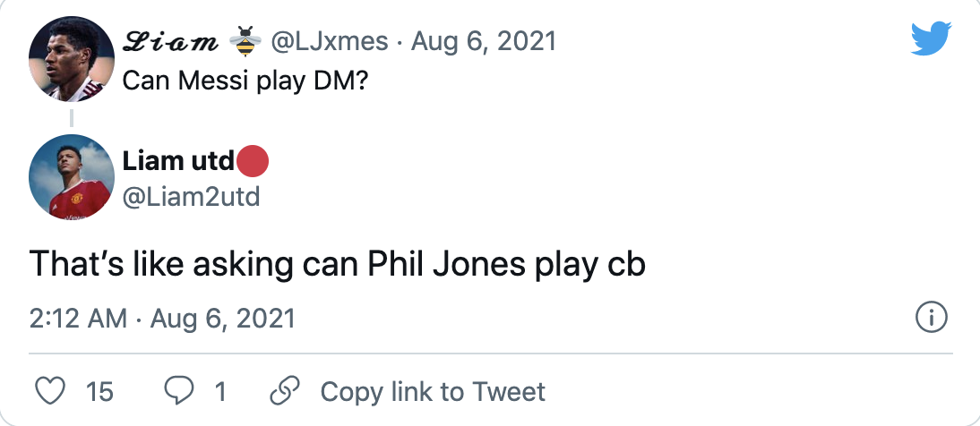Image resolution: width=980 pixels, height=426 pixels.
Task: Click the Twitter bird logo
Action: (930, 39)
